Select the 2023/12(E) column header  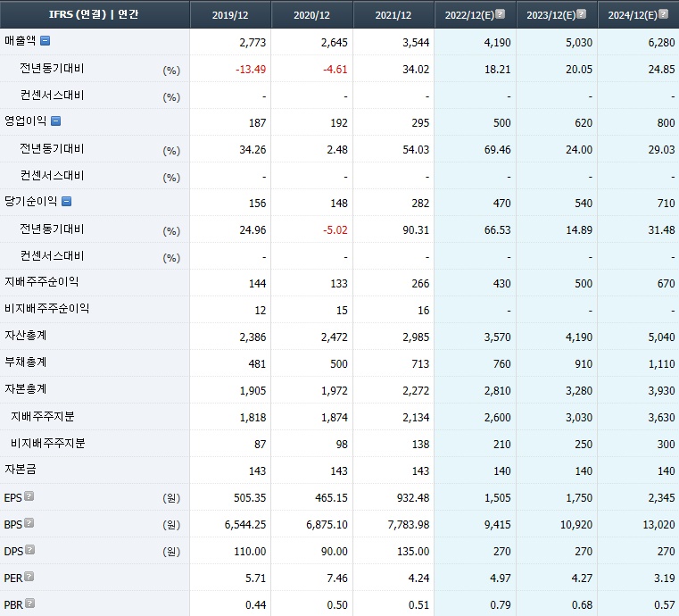pyautogui.click(x=557, y=15)
